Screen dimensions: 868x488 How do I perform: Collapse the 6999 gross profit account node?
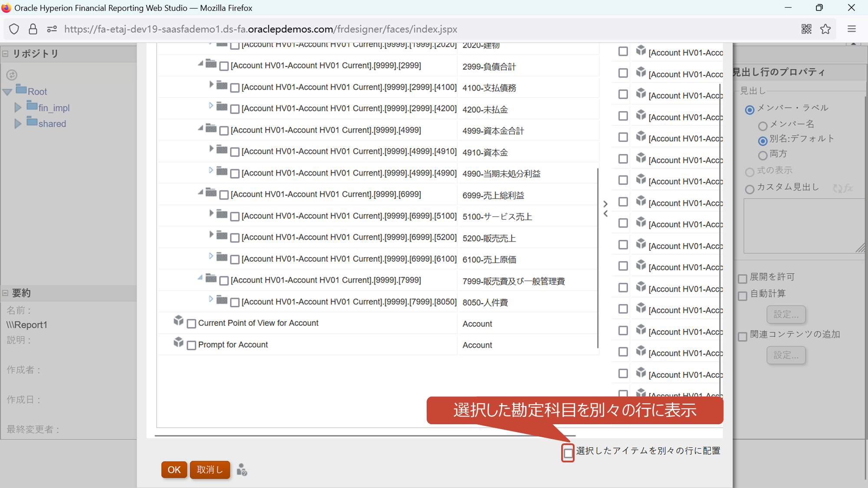(200, 192)
